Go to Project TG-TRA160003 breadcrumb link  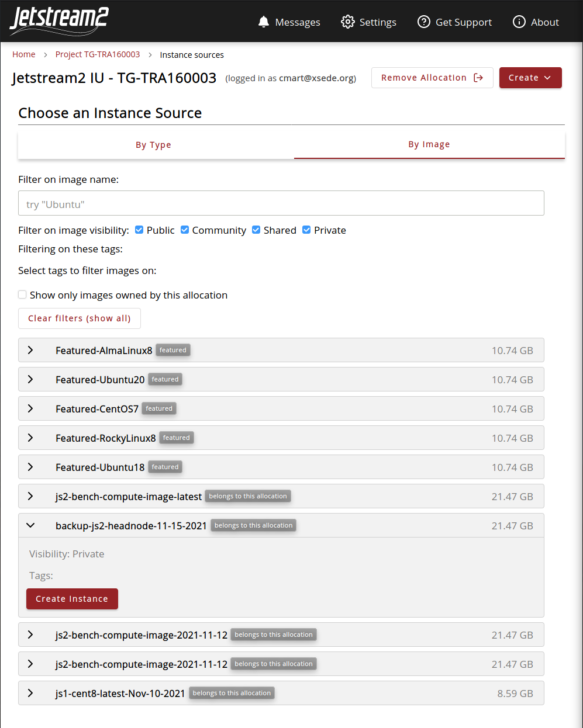click(98, 54)
